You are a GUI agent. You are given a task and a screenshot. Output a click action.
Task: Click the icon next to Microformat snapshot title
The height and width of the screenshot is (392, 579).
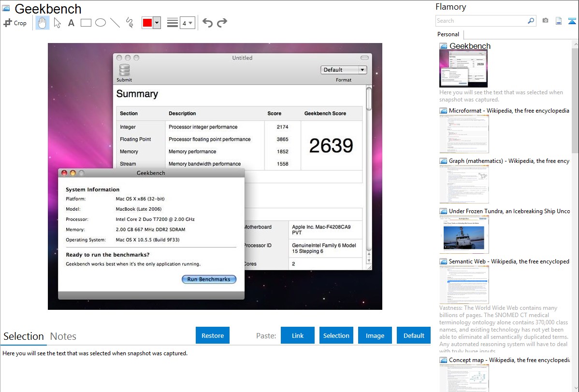tap(443, 111)
